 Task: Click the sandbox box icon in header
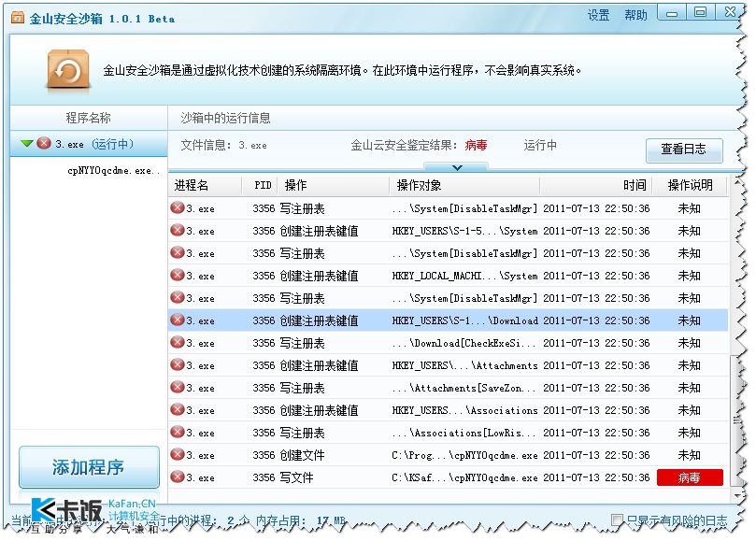point(68,70)
